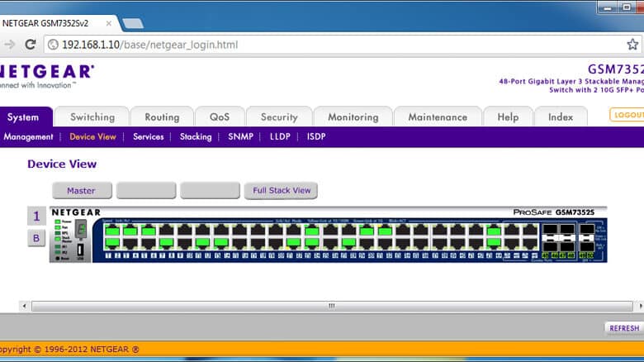The image size is (644, 362).
Task: Select port 3 on the switch image
Action: 130,231
